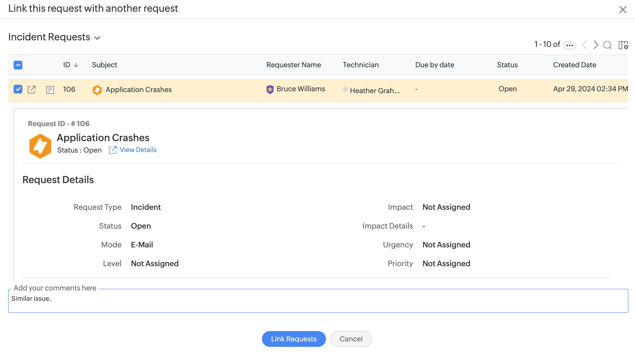Click Bruce Williams requester shield icon

270,89
